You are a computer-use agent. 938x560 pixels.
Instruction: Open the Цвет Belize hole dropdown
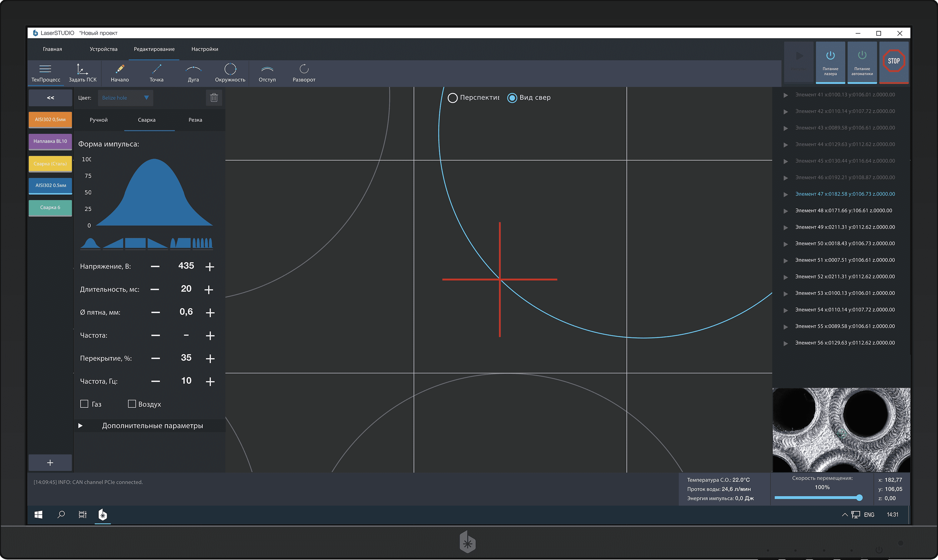click(125, 98)
